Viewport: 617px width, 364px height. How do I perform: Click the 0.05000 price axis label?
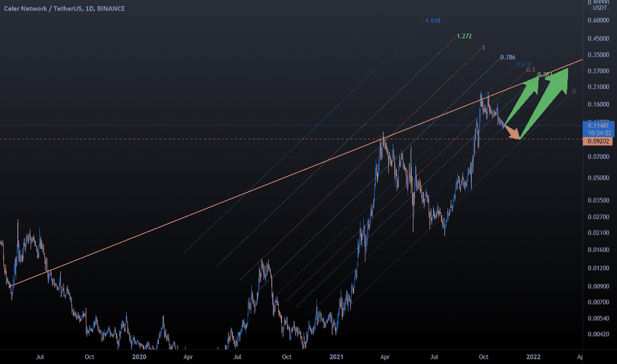tap(598, 178)
